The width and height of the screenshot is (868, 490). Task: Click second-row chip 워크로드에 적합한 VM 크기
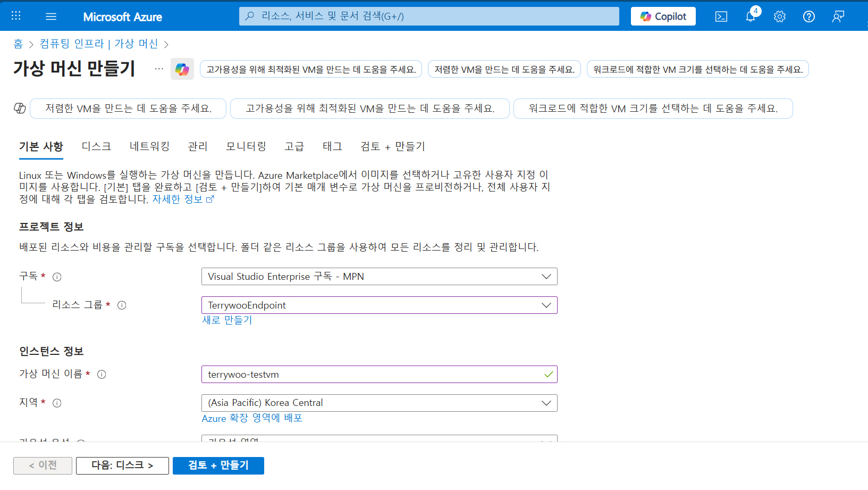pyautogui.click(x=653, y=109)
